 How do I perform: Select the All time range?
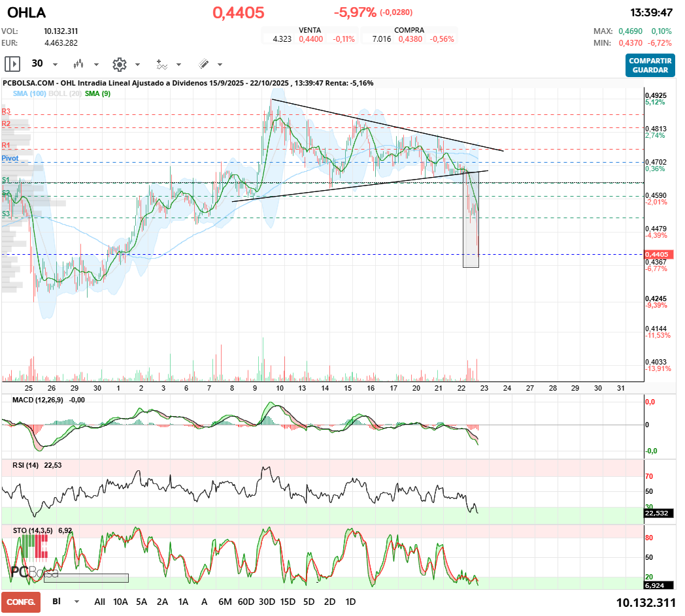click(99, 602)
